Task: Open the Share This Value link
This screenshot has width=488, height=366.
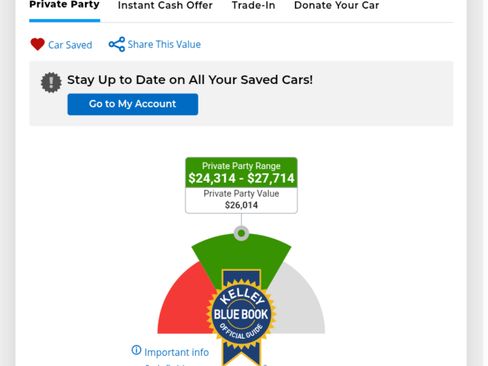Action: coord(164,44)
